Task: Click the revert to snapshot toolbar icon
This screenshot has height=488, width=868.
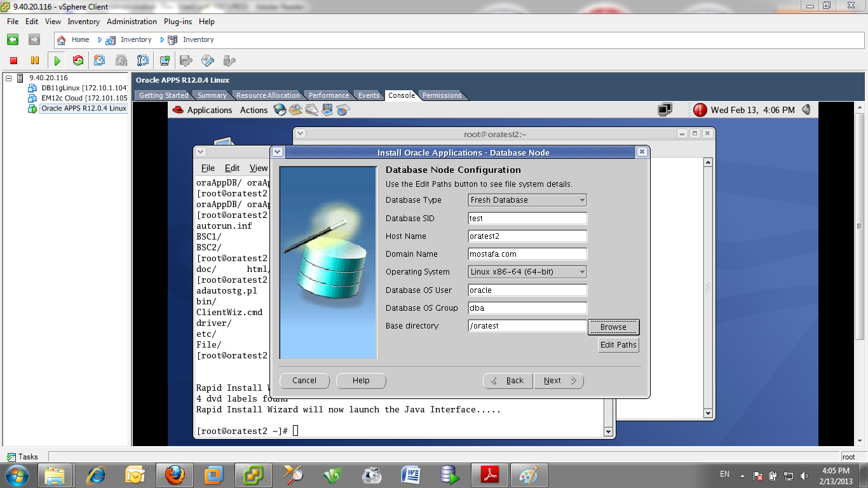Action: point(121,60)
